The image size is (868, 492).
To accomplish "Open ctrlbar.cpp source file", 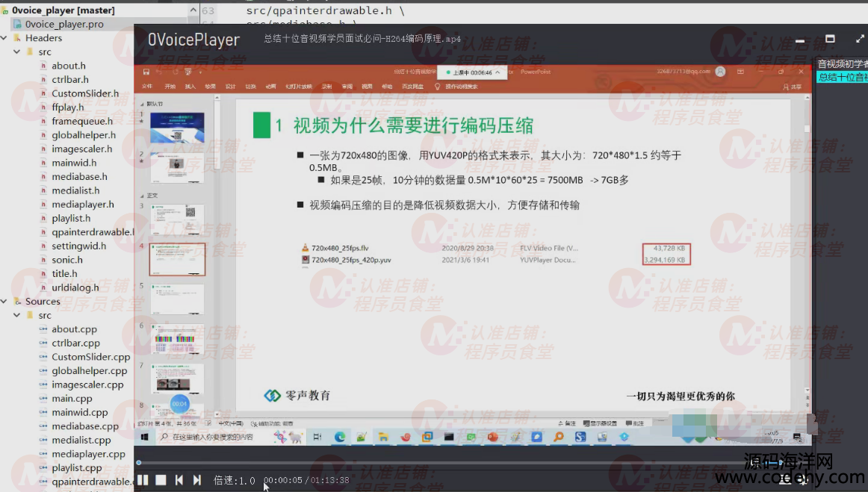I will [76, 343].
